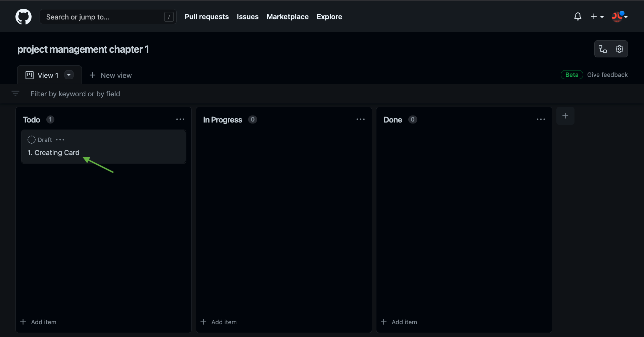Go to Pull requests
The width and height of the screenshot is (644, 337).
tap(206, 17)
